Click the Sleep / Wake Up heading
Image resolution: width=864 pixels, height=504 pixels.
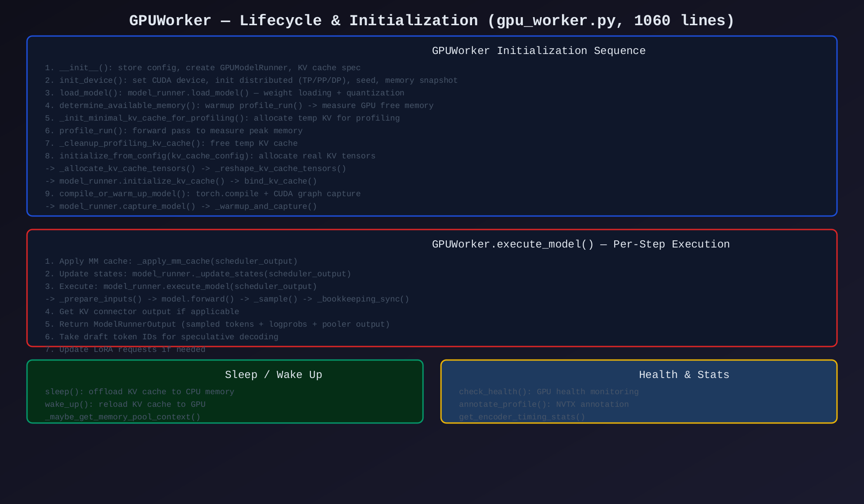pyautogui.click(x=273, y=375)
